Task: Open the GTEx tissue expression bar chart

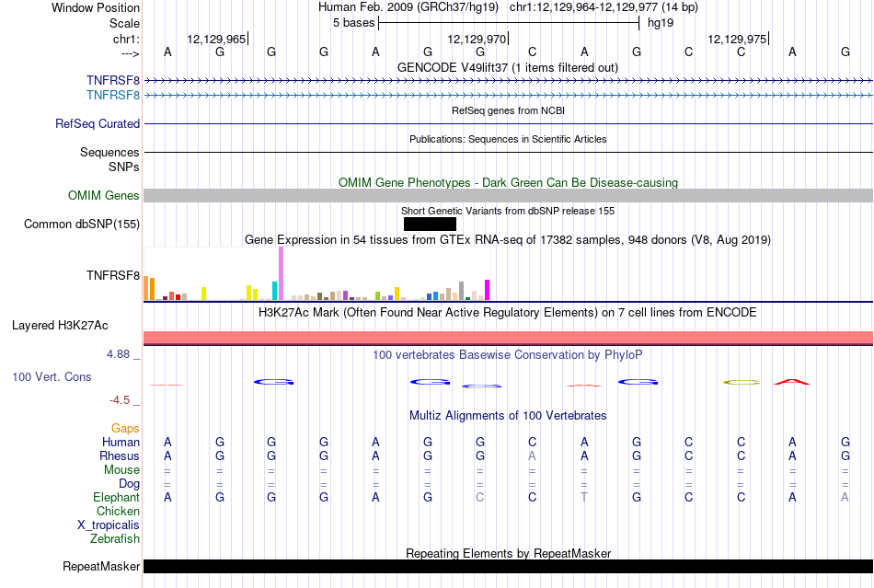Action: click(x=316, y=274)
